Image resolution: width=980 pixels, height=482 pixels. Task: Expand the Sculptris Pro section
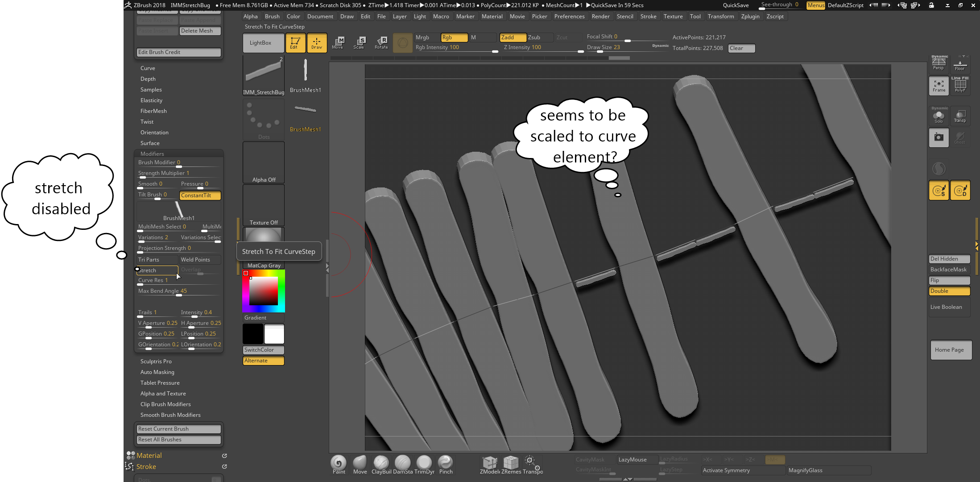156,361
